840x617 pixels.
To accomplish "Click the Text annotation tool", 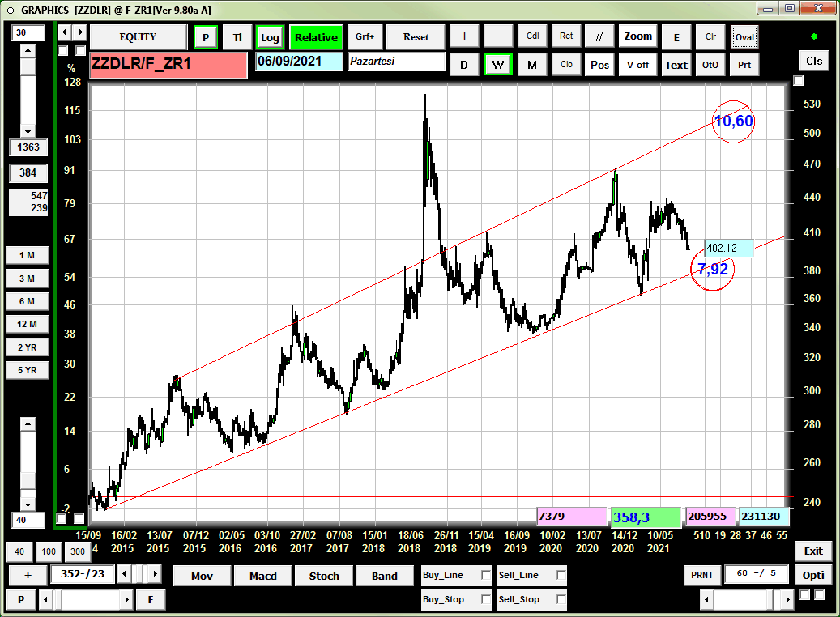I will tap(676, 65).
